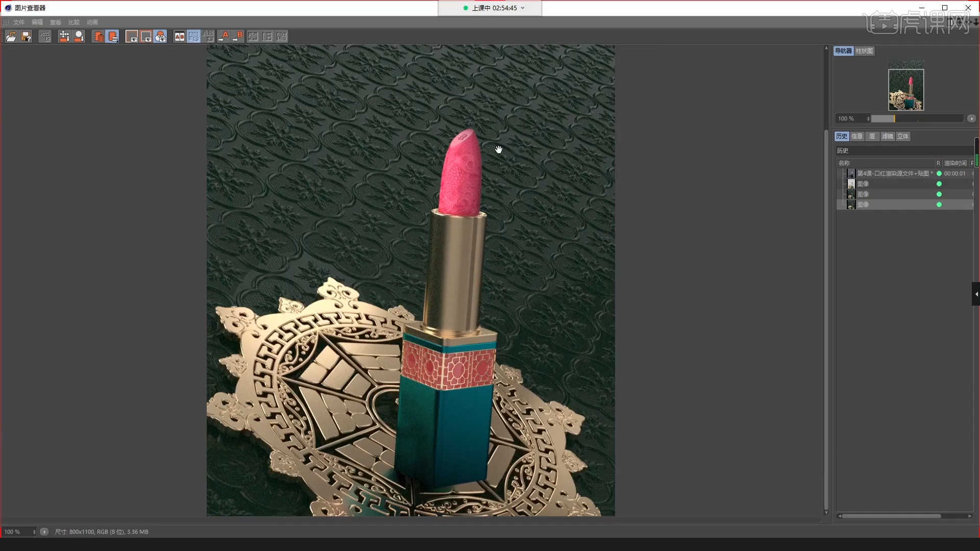Open the 编辑 menu
The image size is (980, 551).
coord(37,22)
